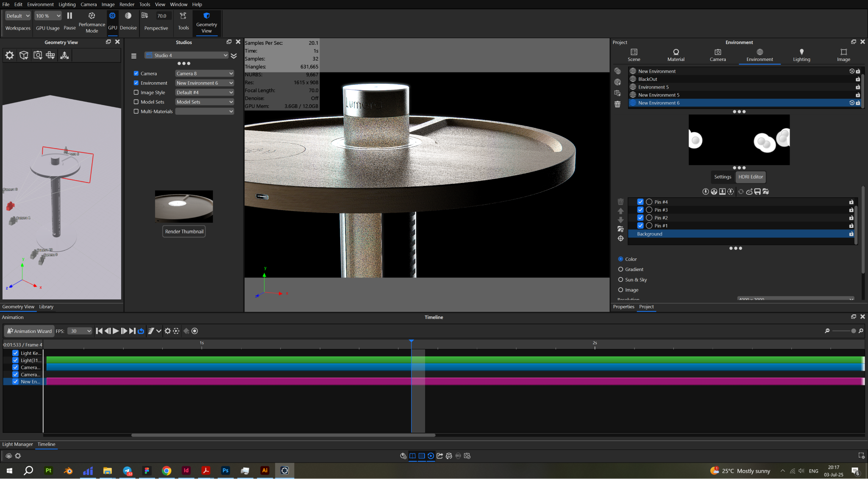Delete selected environment with trash icon

coord(618,104)
